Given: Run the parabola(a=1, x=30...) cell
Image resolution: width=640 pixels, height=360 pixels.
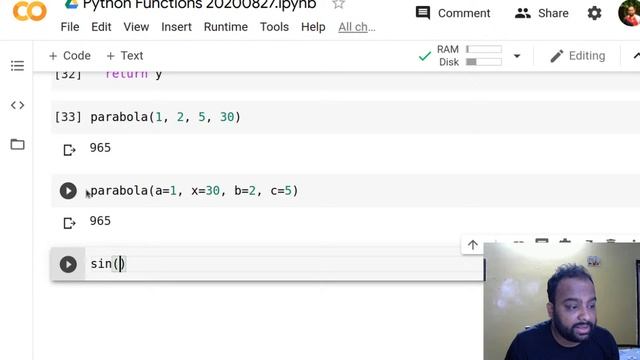Looking at the screenshot, I should coord(68,191).
